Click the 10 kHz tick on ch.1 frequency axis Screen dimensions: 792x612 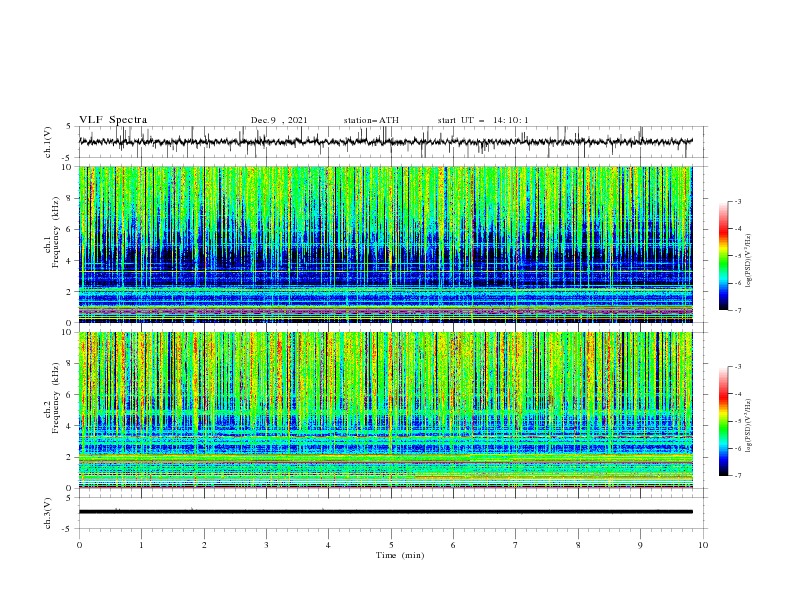click(x=68, y=167)
